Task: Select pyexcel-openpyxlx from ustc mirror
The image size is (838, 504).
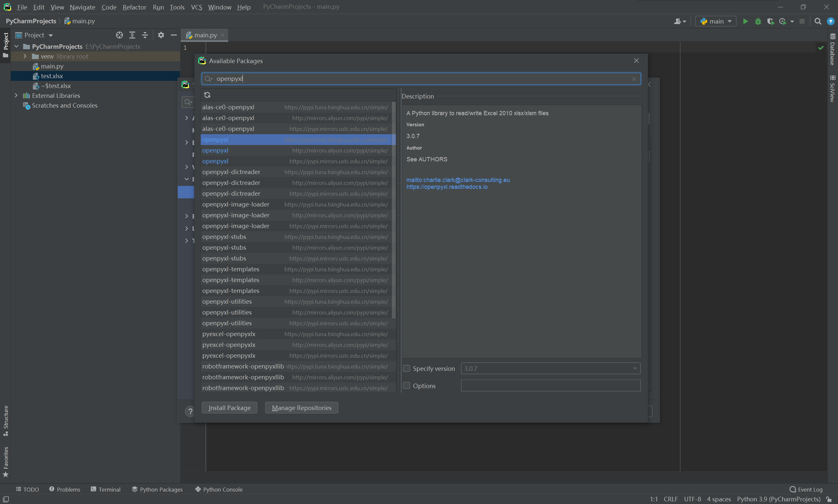Action: [296, 356]
